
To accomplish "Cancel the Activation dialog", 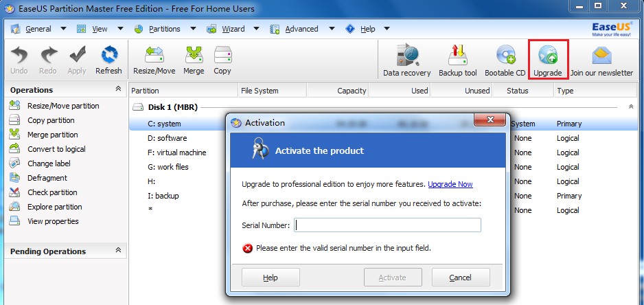I will click(x=461, y=278).
